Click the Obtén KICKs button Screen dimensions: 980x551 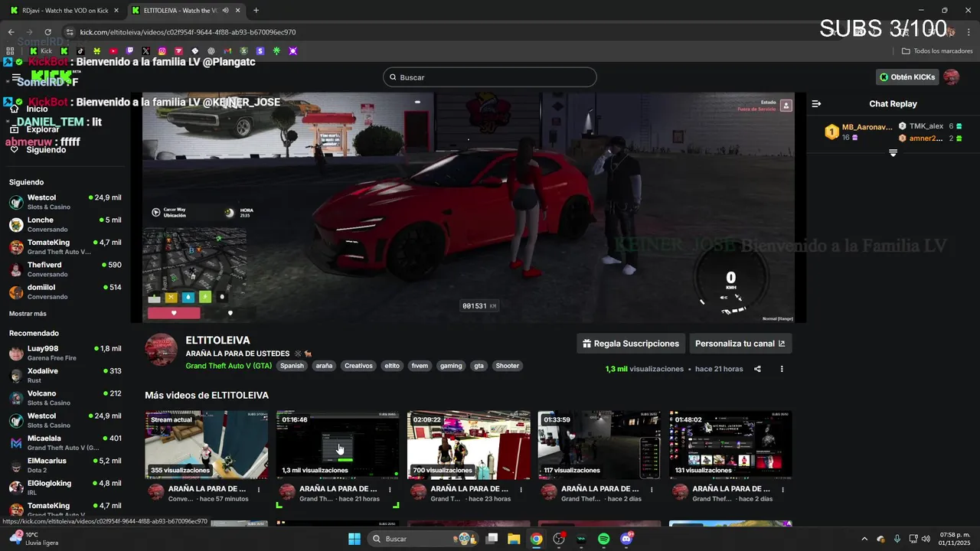tap(907, 77)
